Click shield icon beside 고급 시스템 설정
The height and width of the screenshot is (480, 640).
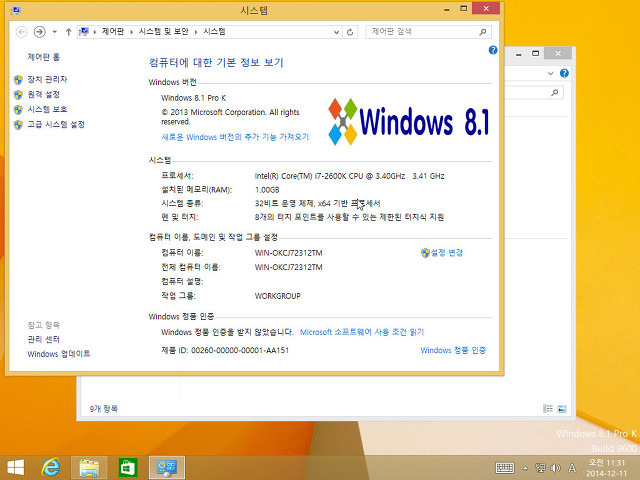[x=18, y=124]
